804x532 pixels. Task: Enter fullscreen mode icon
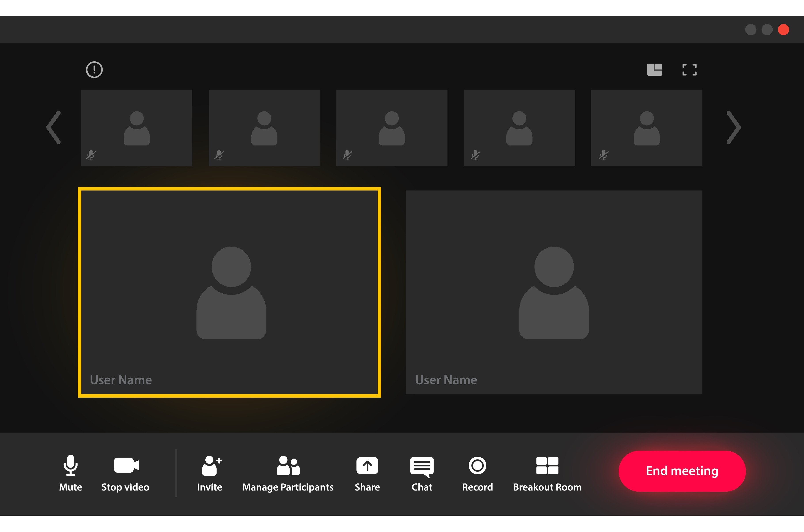coord(689,70)
